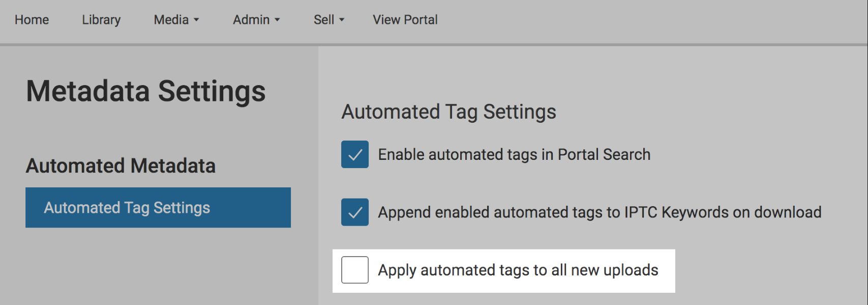868x305 pixels.
Task: Click the 'Enable automated tags in Portal Search' label
Action: [x=514, y=155]
